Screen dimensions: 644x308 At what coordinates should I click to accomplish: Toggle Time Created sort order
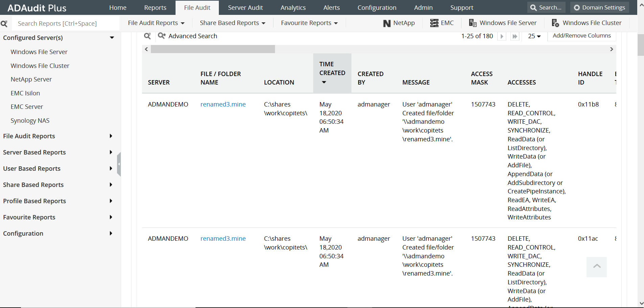pyautogui.click(x=324, y=82)
